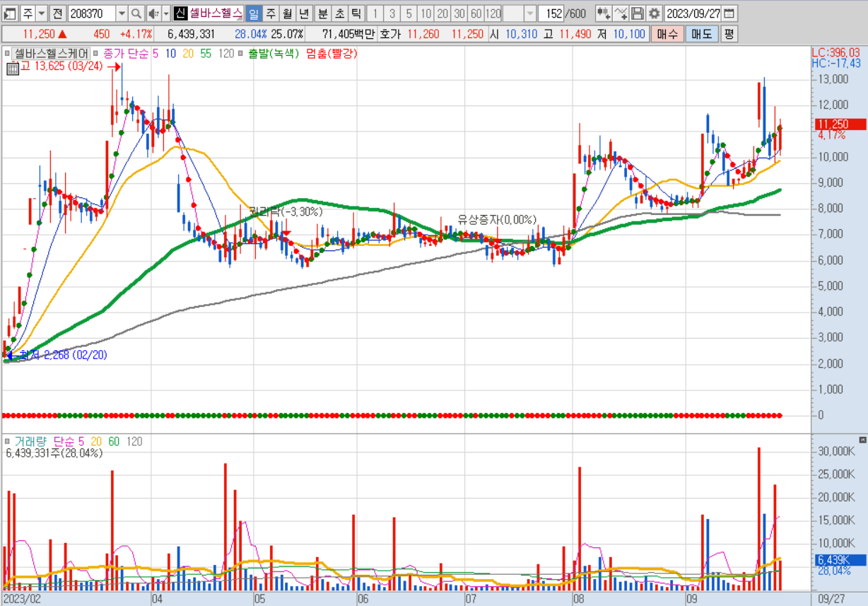Viewport: 868px width, 606px height.
Task: Click the 거래량 volume indicator label
Action: [x=30, y=441]
